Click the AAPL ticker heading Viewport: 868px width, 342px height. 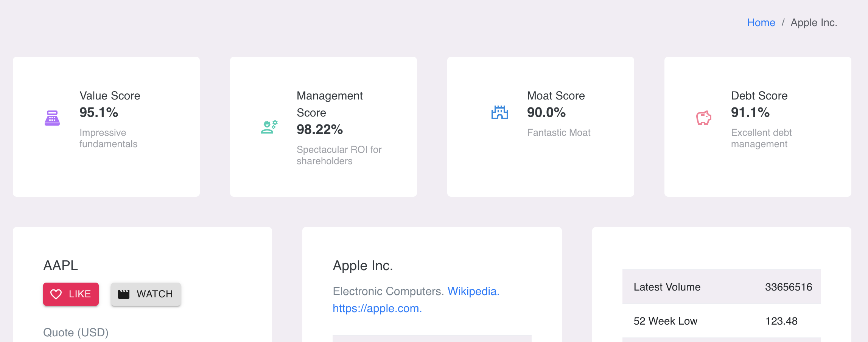pyautogui.click(x=61, y=266)
